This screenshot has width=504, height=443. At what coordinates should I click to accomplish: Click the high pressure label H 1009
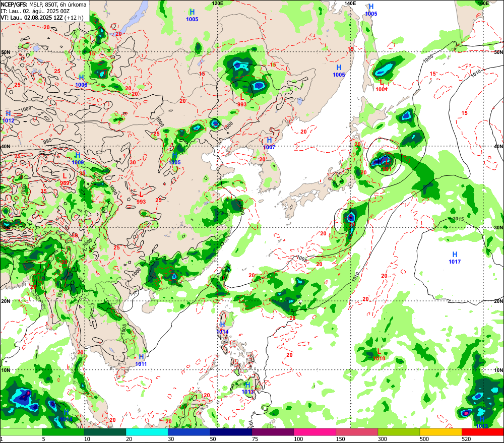pos(78,159)
